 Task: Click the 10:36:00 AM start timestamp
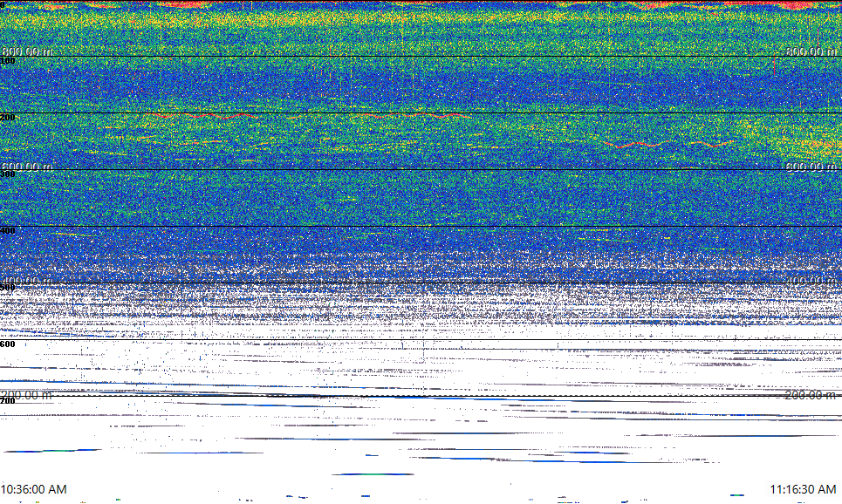click(x=34, y=489)
